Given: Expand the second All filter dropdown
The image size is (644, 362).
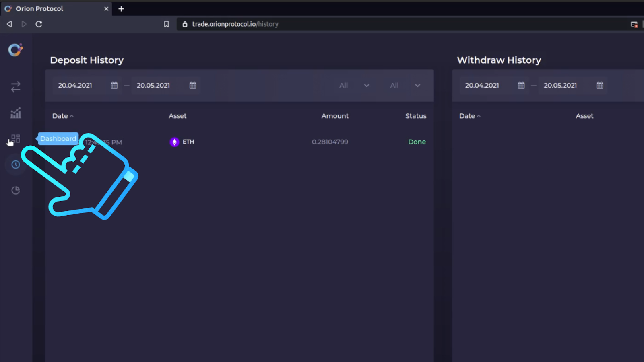Looking at the screenshot, I should pyautogui.click(x=405, y=85).
